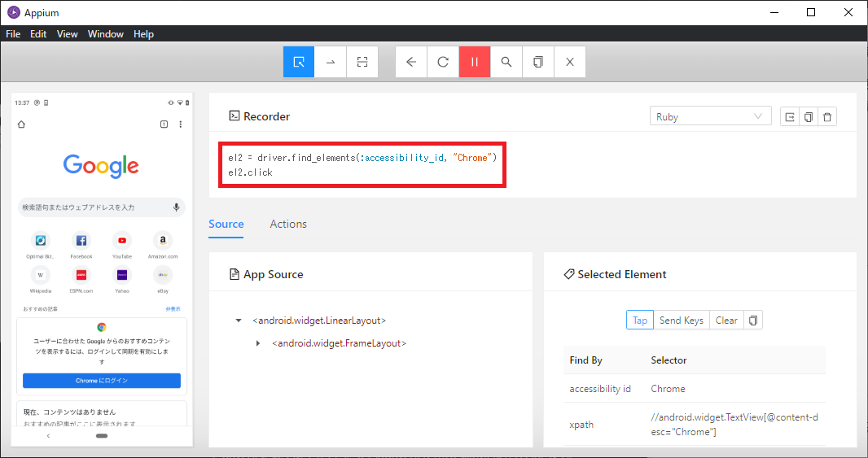
Task: Switch to the Source tab
Action: pyautogui.click(x=226, y=224)
